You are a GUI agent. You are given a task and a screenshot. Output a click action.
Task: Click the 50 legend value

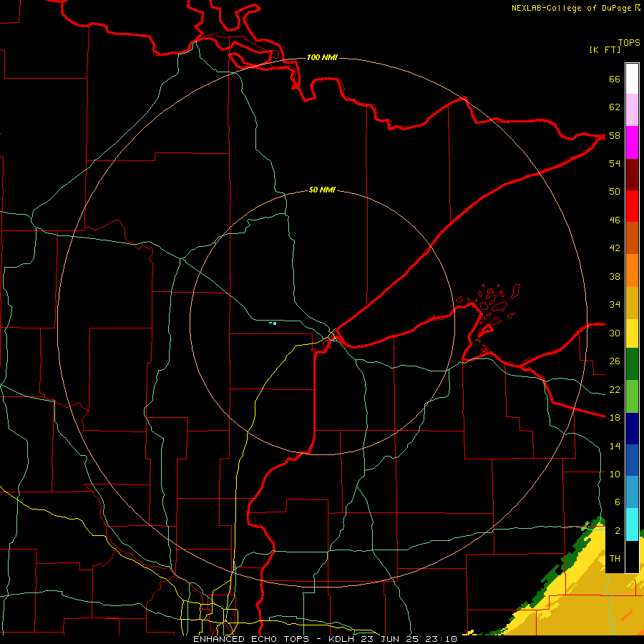pyautogui.click(x=615, y=192)
